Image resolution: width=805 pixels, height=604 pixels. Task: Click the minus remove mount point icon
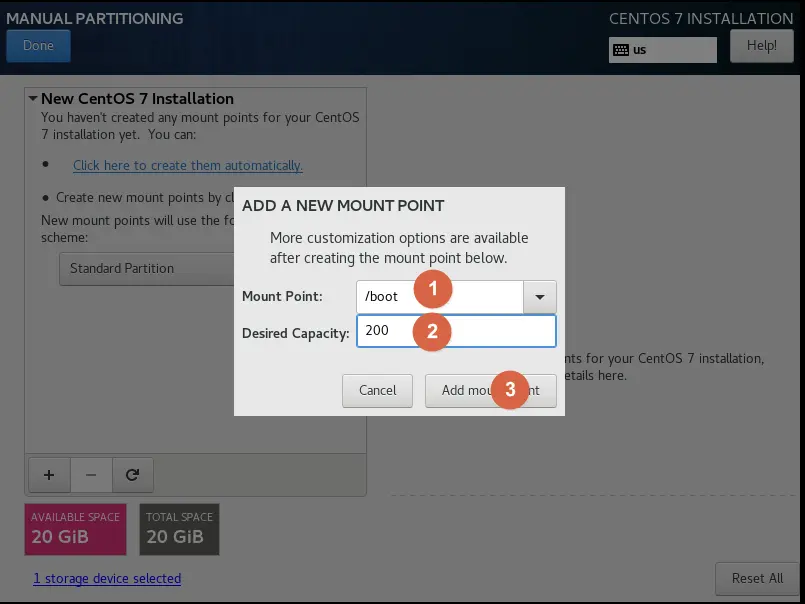coord(91,475)
